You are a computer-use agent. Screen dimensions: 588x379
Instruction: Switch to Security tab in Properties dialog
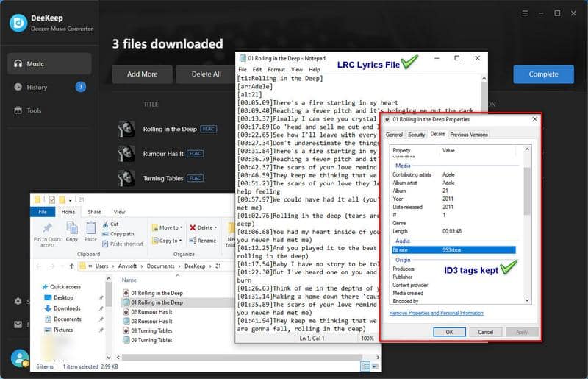(416, 135)
